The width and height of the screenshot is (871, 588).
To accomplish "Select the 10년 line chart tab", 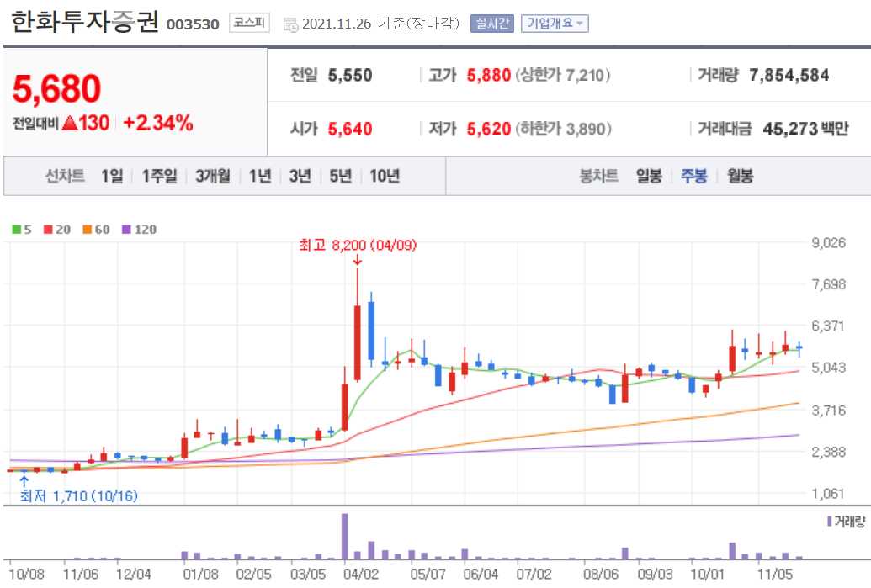I will point(385,176).
